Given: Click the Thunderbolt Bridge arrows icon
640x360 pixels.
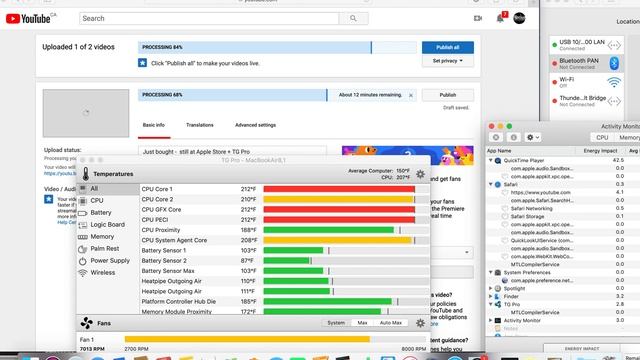Looking at the screenshot, I should (x=614, y=101).
